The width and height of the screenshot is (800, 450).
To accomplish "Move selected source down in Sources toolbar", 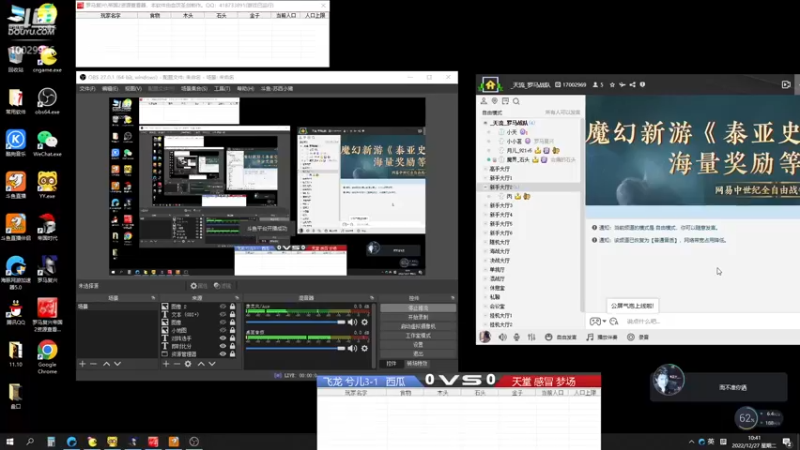I will [x=212, y=364].
